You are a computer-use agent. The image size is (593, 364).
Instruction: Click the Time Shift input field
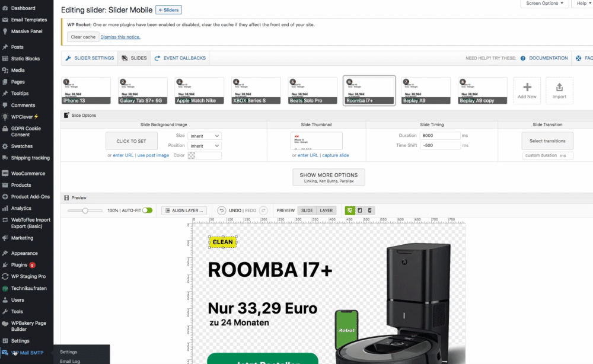(440, 145)
